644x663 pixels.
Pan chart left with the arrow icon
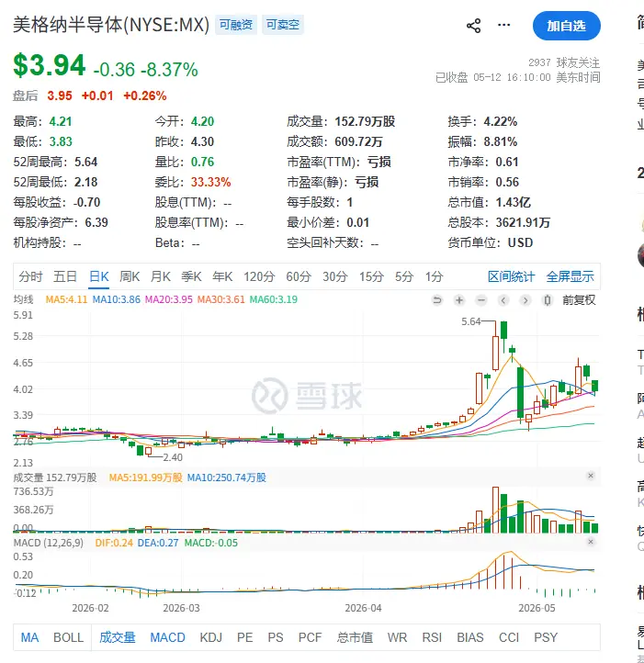pos(503,300)
